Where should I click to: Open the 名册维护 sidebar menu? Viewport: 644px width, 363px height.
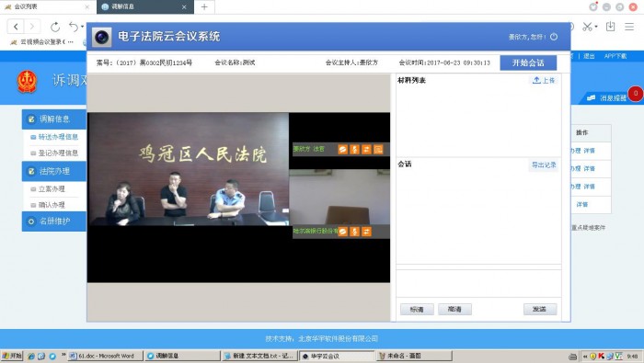(54, 221)
